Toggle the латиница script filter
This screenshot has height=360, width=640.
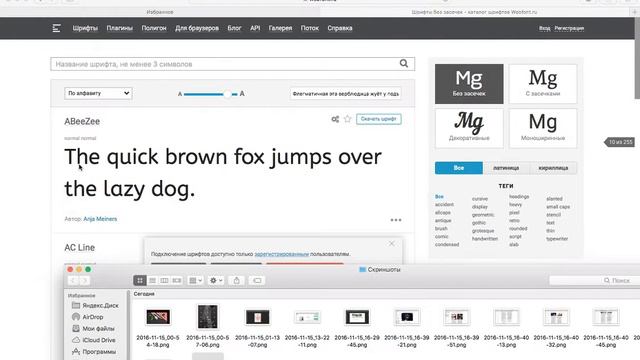tap(506, 168)
